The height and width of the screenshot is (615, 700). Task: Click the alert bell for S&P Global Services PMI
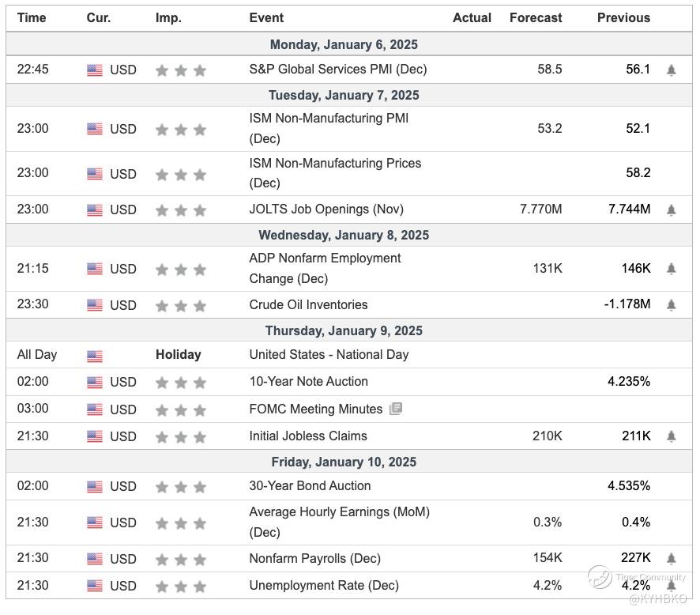pyautogui.click(x=671, y=70)
